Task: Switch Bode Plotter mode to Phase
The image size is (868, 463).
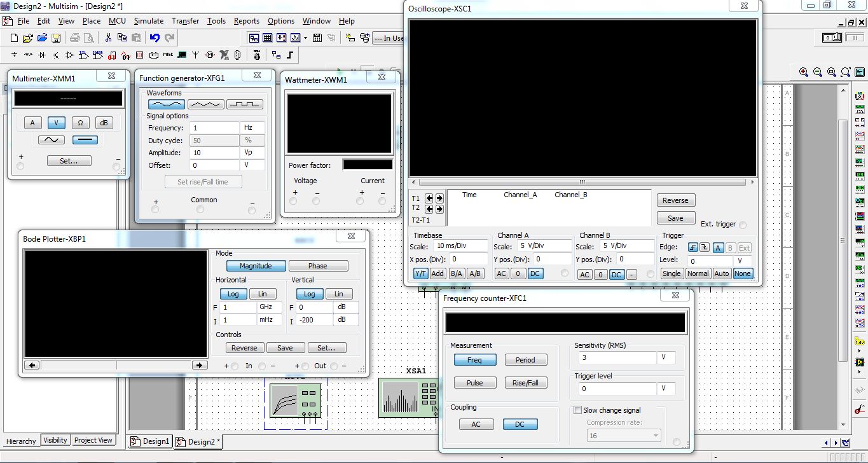Action: click(x=318, y=265)
